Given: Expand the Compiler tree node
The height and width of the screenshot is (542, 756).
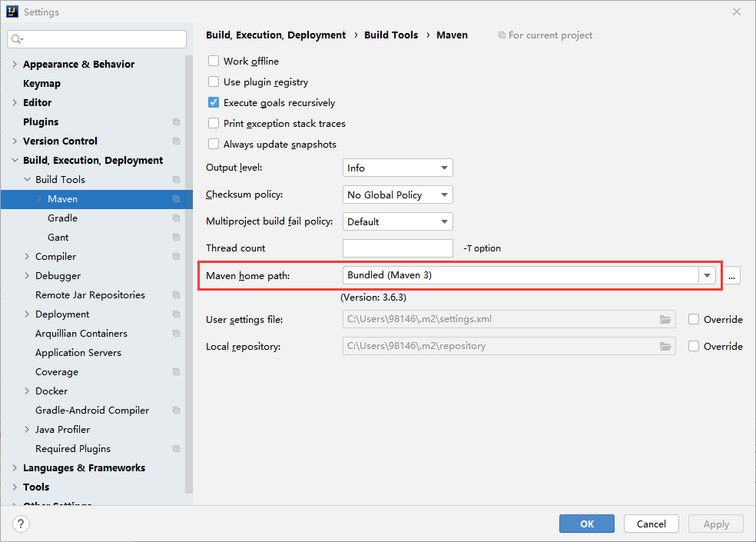Looking at the screenshot, I should (x=28, y=257).
